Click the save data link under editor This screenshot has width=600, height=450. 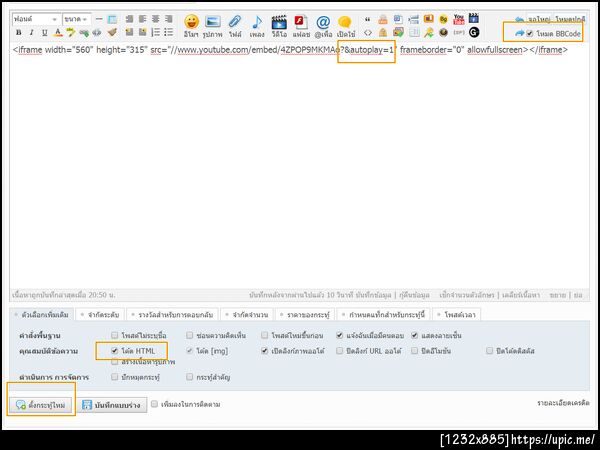point(373,295)
